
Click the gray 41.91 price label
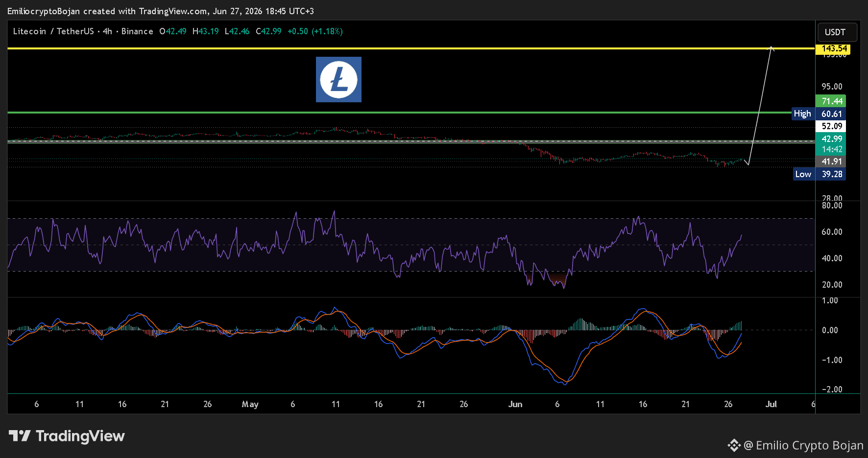pos(831,161)
